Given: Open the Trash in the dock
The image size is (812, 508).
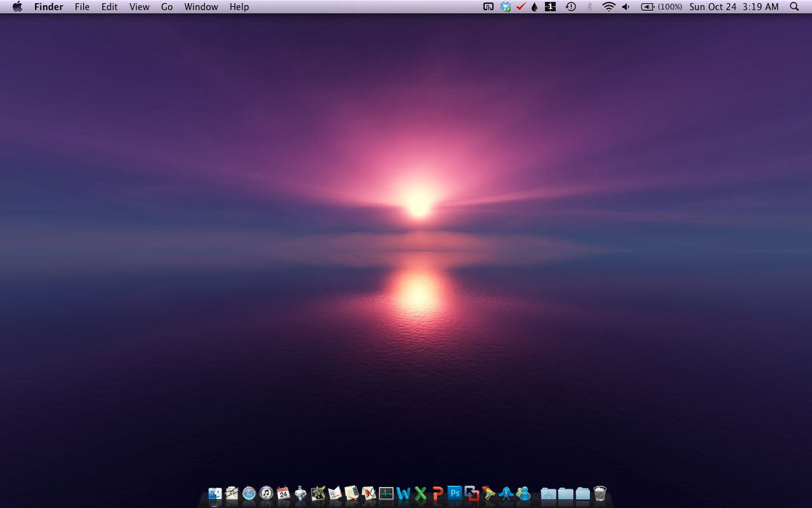Looking at the screenshot, I should 600,493.
